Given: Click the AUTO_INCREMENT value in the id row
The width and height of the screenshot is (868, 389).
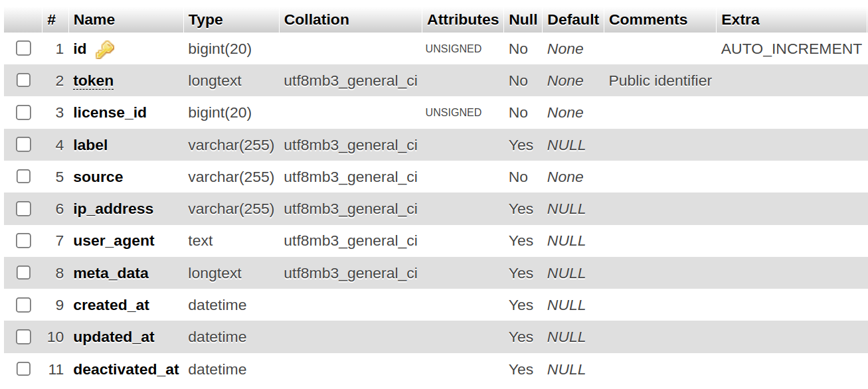Looking at the screenshot, I should (791, 49).
